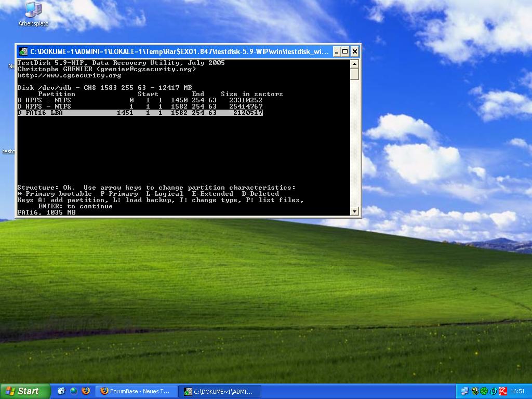This screenshot has width=532, height=399.
Task: Click the network connection tray icon
Action: [x=464, y=391]
